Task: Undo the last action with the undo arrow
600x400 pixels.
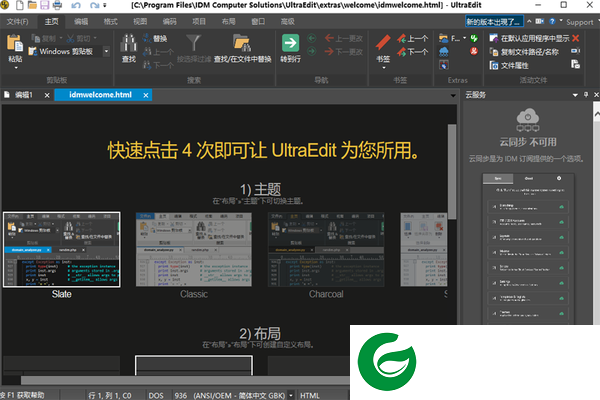Action: pyautogui.click(x=76, y=5)
